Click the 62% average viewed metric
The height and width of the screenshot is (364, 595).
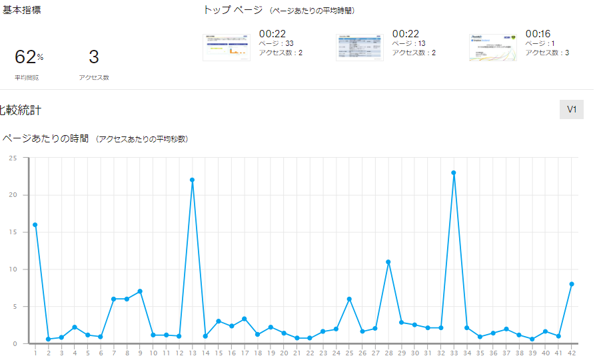coord(28,57)
